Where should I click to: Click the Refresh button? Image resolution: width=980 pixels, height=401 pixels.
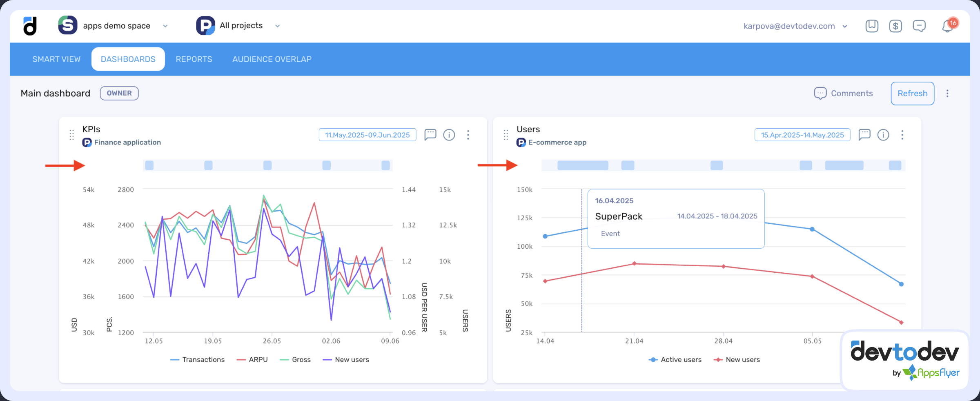pyautogui.click(x=912, y=93)
